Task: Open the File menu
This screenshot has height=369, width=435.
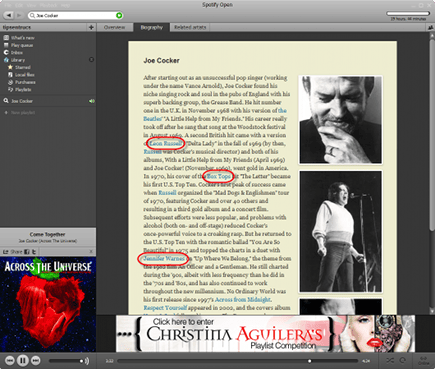Action: click(x=8, y=5)
